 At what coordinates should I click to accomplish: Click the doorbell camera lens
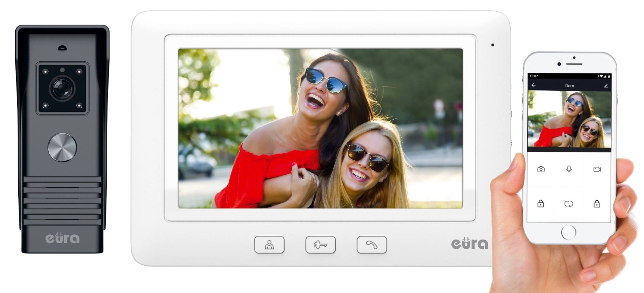[62, 89]
